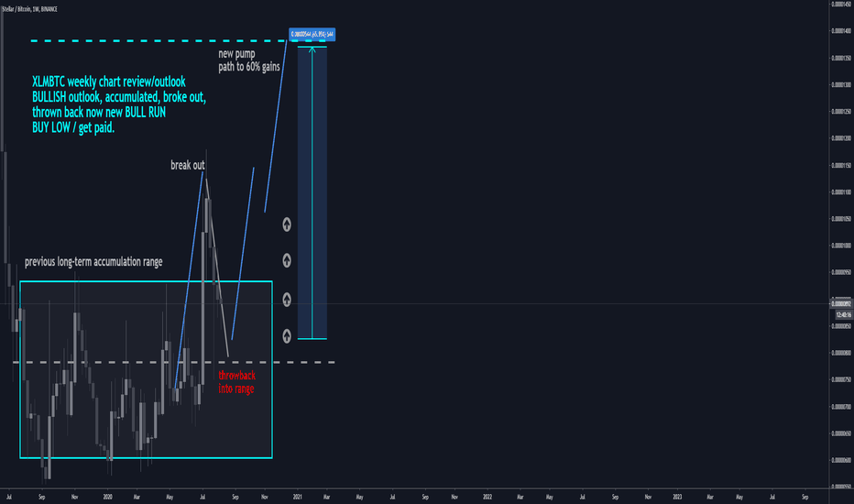Screen dimensions: 854x504
Task: Click the 0.00001250 price axis label
Action: 841,112
